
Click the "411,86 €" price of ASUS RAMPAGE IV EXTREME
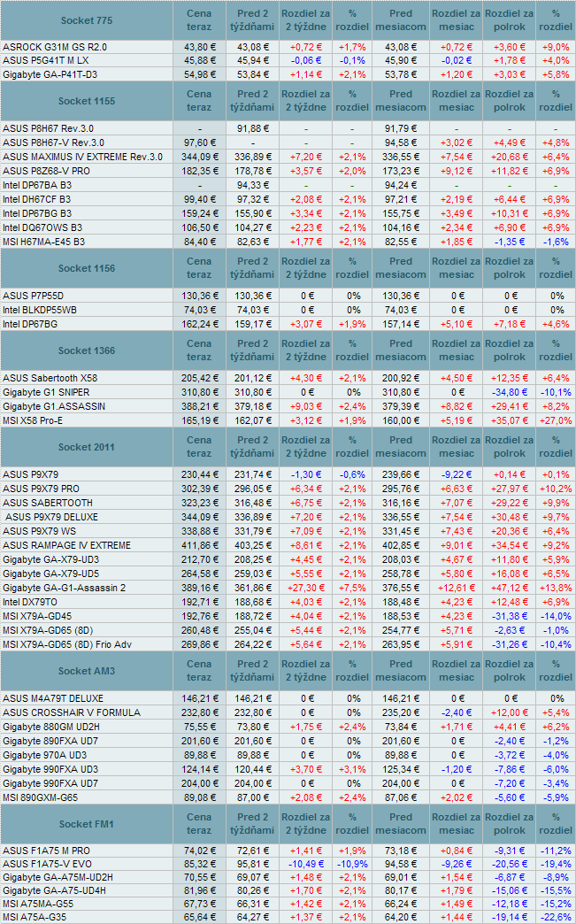click(199, 545)
